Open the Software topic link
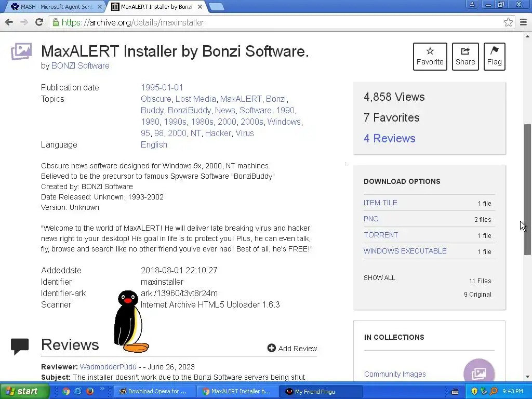The height and width of the screenshot is (399, 532). tap(256, 110)
